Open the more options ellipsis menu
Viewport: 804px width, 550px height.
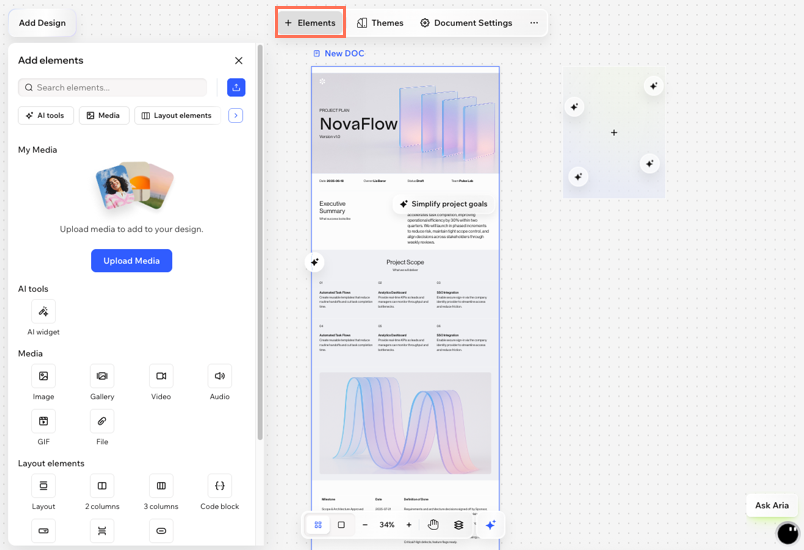[534, 23]
